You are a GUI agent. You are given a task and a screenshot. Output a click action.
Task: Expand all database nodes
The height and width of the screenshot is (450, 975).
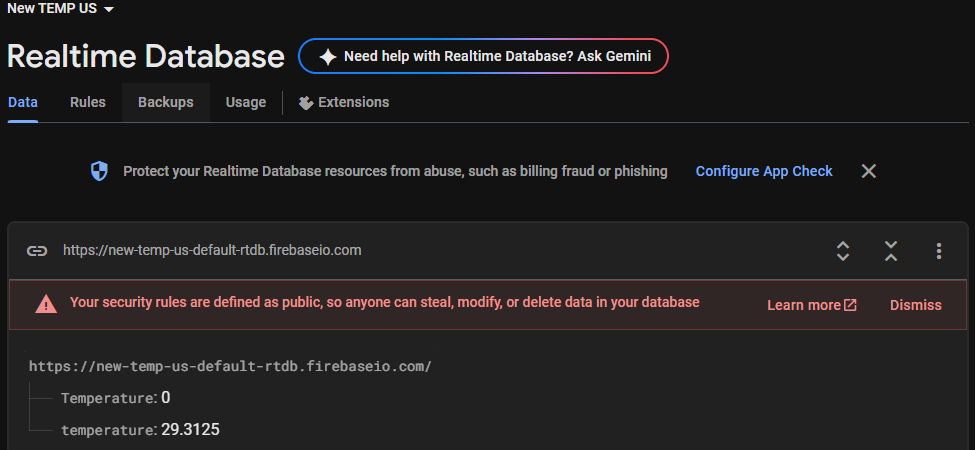click(843, 251)
